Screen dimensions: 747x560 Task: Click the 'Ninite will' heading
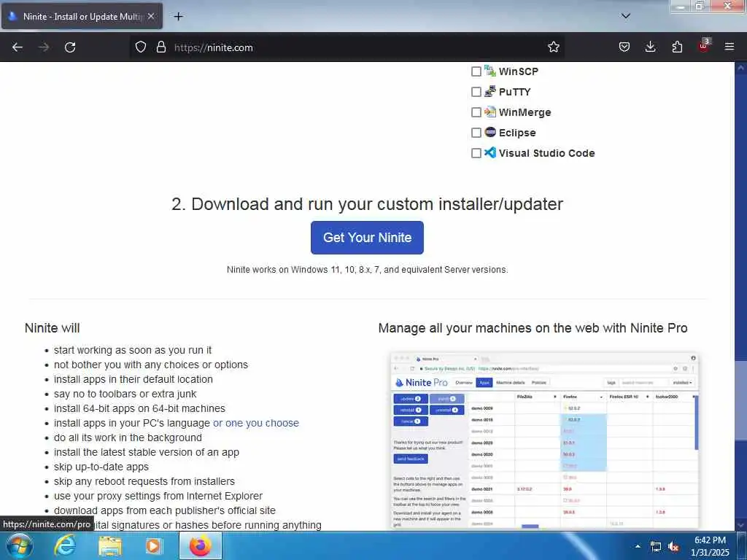point(52,328)
